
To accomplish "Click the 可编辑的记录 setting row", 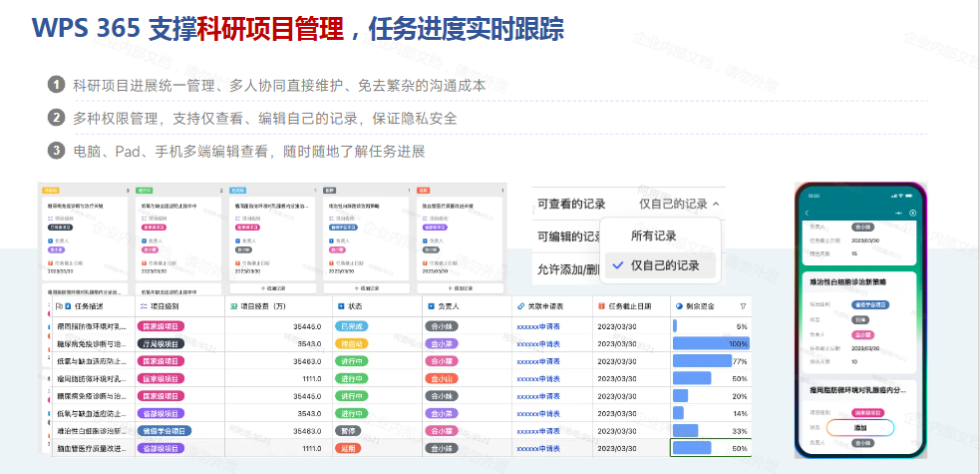I will (x=566, y=237).
